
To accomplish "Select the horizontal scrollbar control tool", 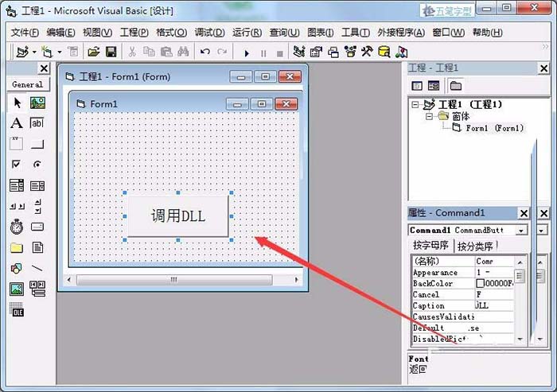I will pyautogui.click(x=17, y=206).
